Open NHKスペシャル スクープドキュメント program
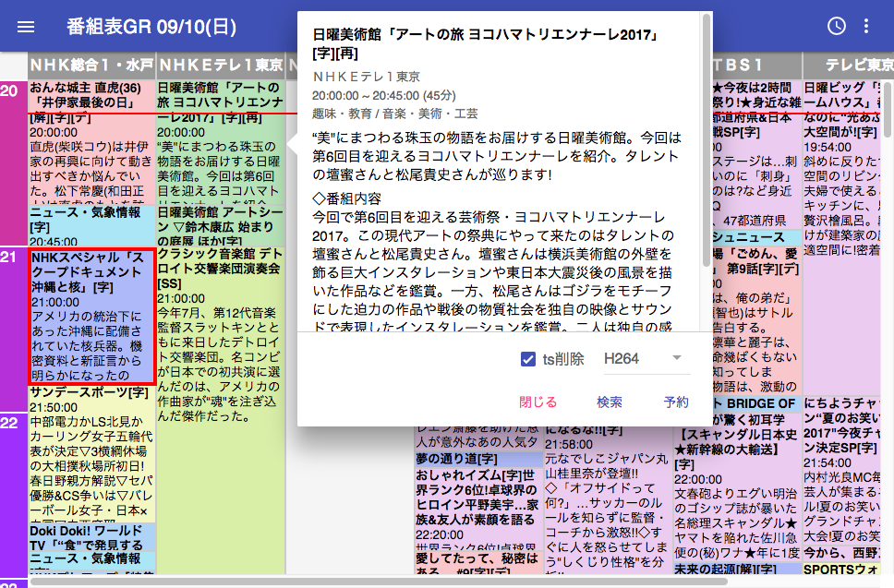Image resolution: width=894 pixels, height=588 pixels. click(x=91, y=317)
